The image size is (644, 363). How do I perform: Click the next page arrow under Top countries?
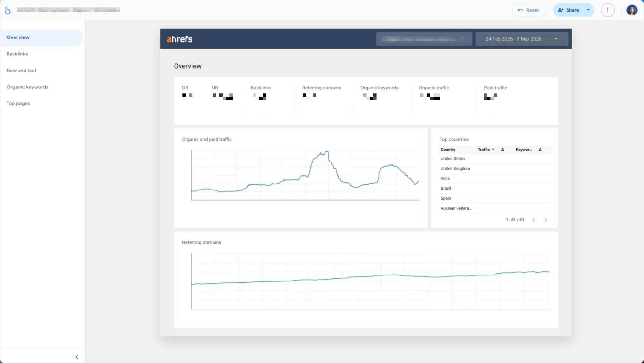point(546,220)
